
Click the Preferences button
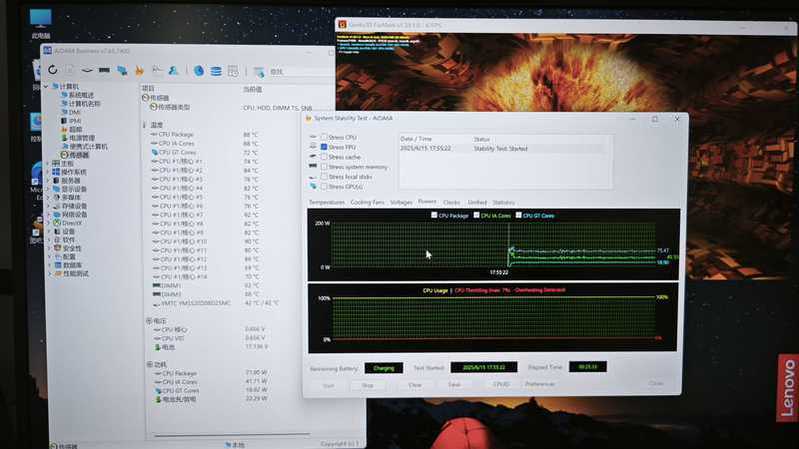tap(539, 384)
